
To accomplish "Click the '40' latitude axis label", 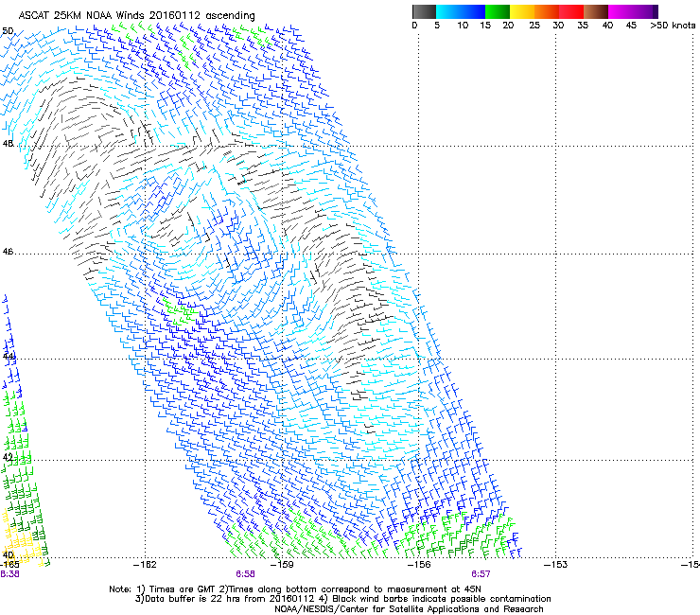I will (x=8, y=554).
